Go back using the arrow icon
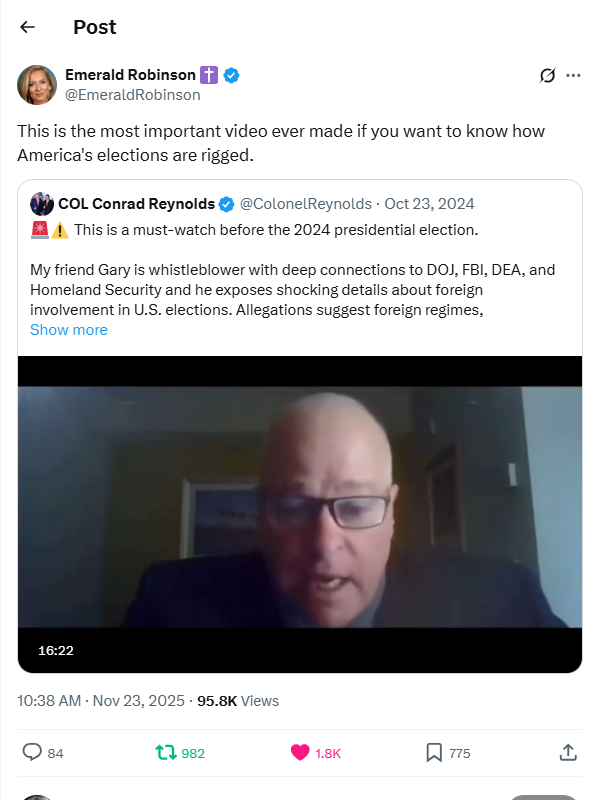This screenshot has width=590, height=800. pyautogui.click(x=27, y=27)
